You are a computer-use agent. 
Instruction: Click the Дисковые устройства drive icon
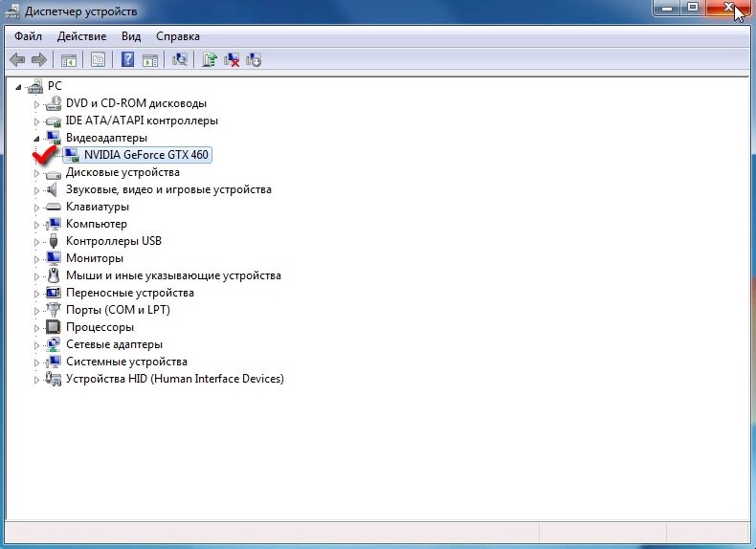click(x=54, y=173)
